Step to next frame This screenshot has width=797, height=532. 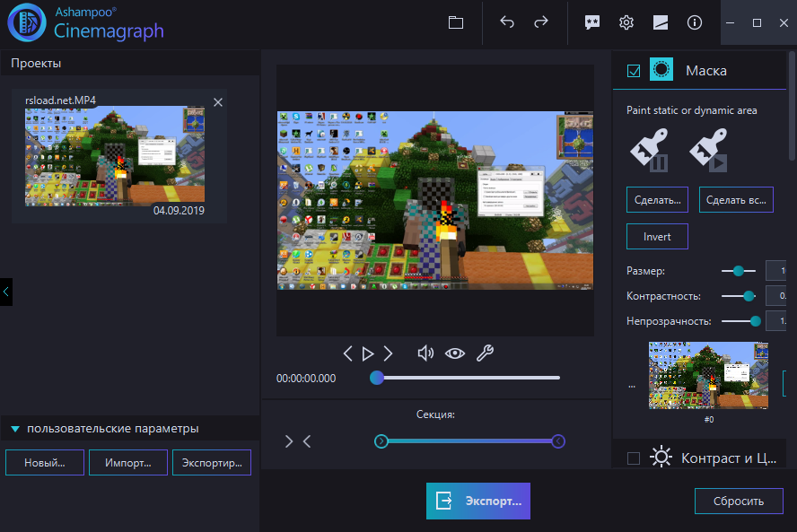(388, 353)
